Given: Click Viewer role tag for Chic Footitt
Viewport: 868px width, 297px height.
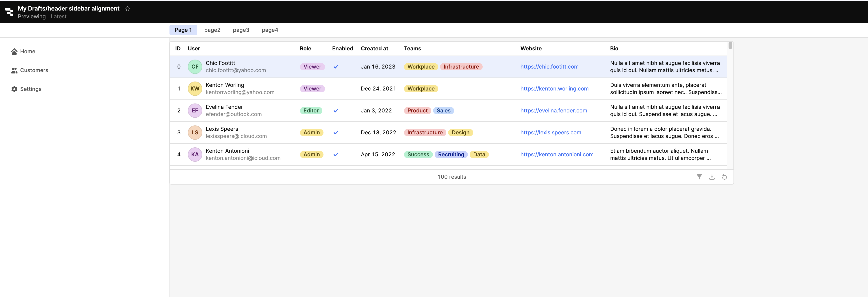Looking at the screenshot, I should pos(312,67).
